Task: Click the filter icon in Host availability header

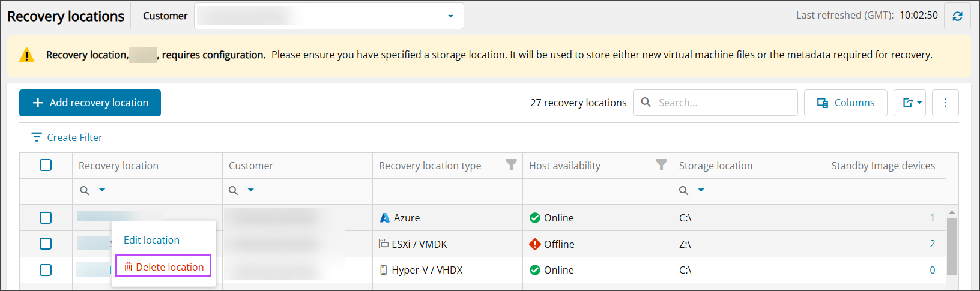Action: tap(661, 165)
